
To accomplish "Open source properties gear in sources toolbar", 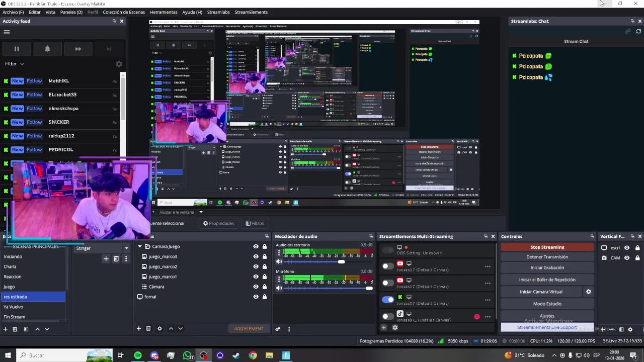I will [x=159, y=329].
